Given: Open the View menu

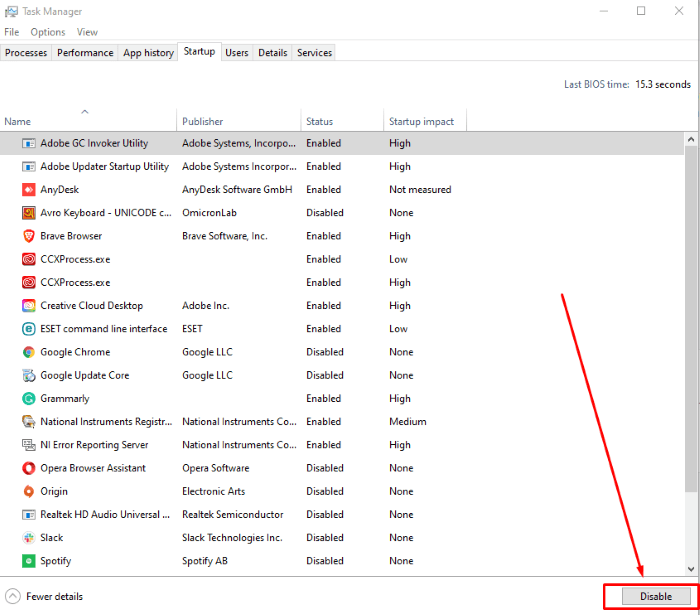Looking at the screenshot, I should click(87, 32).
